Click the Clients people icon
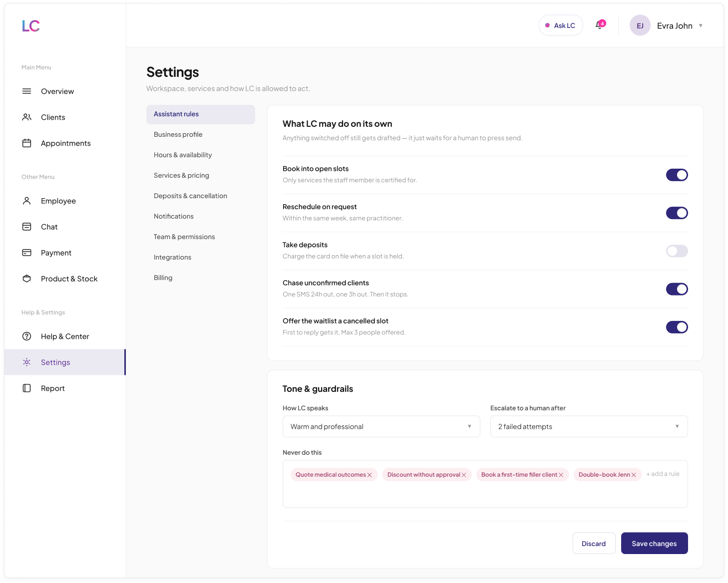 point(27,117)
